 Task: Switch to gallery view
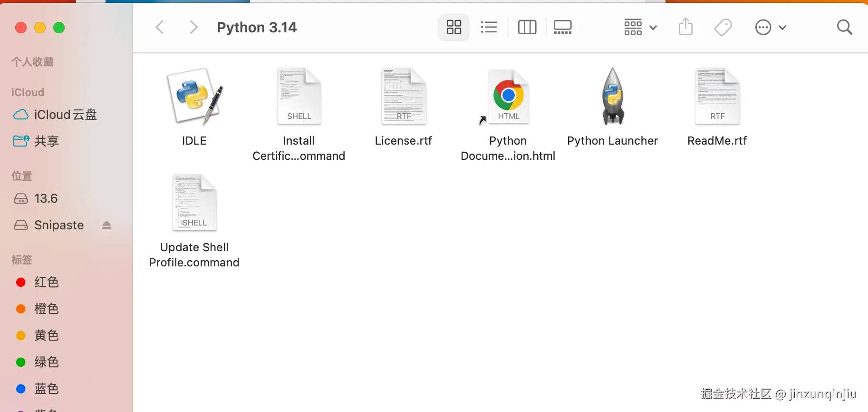click(562, 27)
